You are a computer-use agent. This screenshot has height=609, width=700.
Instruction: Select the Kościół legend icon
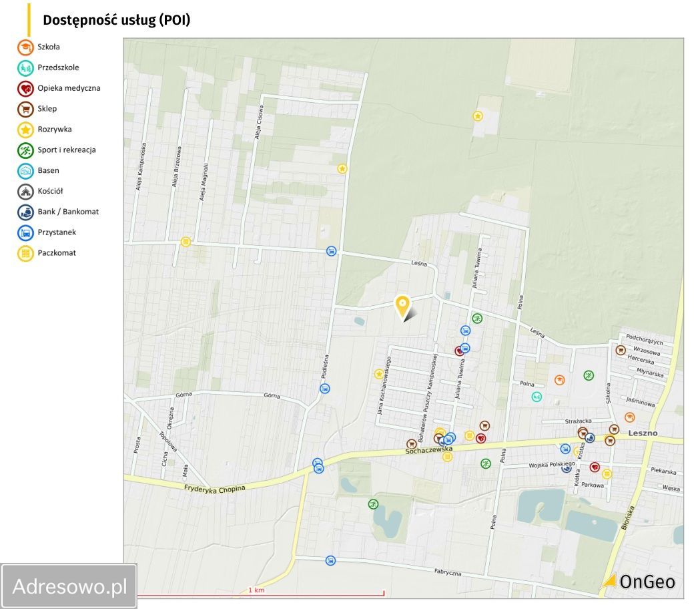click(x=25, y=192)
